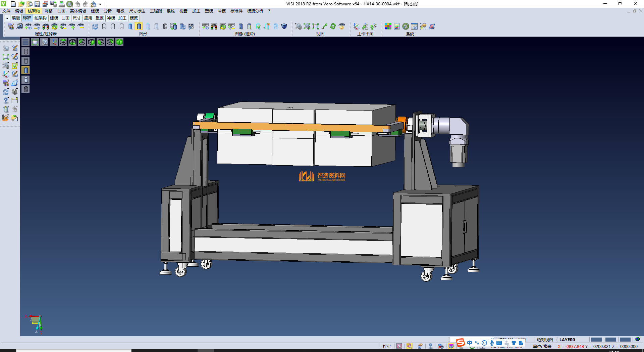Click the traffic light filter icon

point(46,27)
